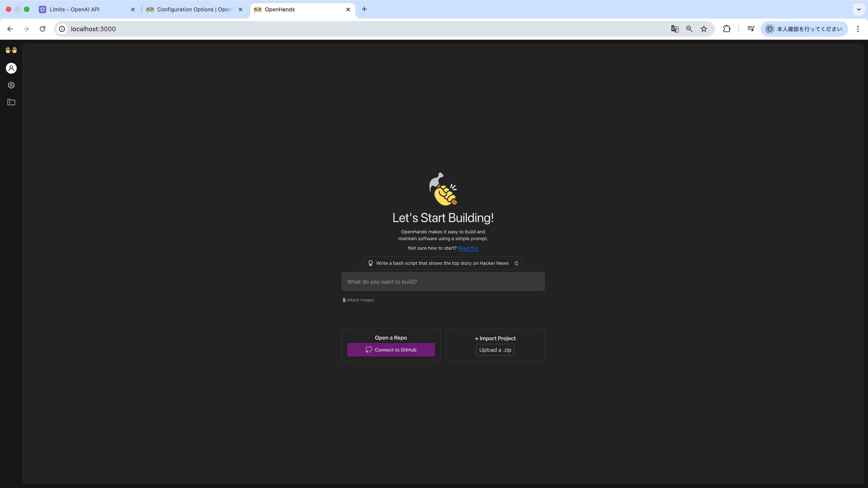Reload the localhost:3000 page

[x=42, y=29]
